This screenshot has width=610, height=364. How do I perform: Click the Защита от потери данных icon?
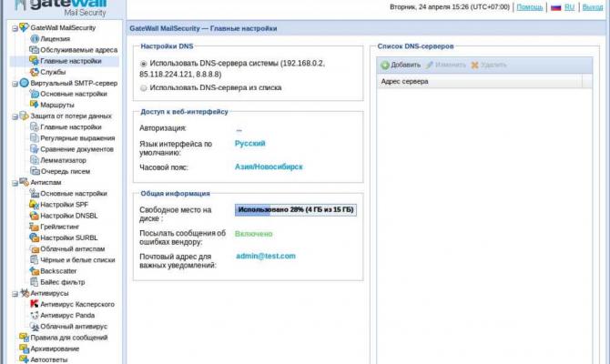(x=24, y=116)
